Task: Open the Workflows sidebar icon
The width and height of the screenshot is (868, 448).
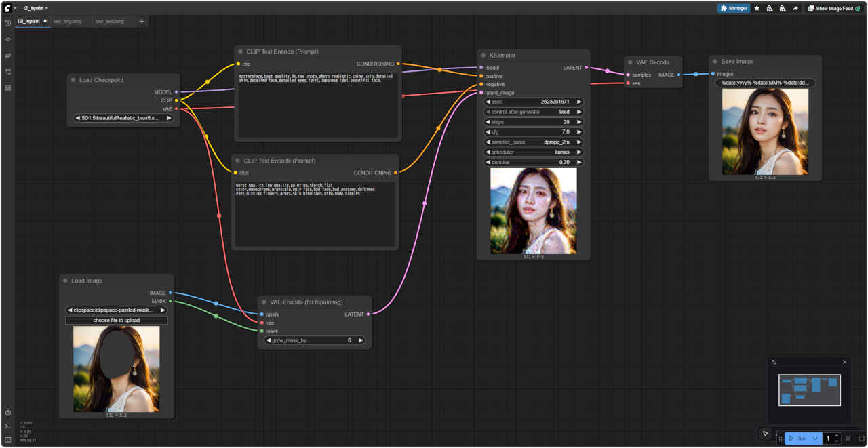Action: point(8,72)
